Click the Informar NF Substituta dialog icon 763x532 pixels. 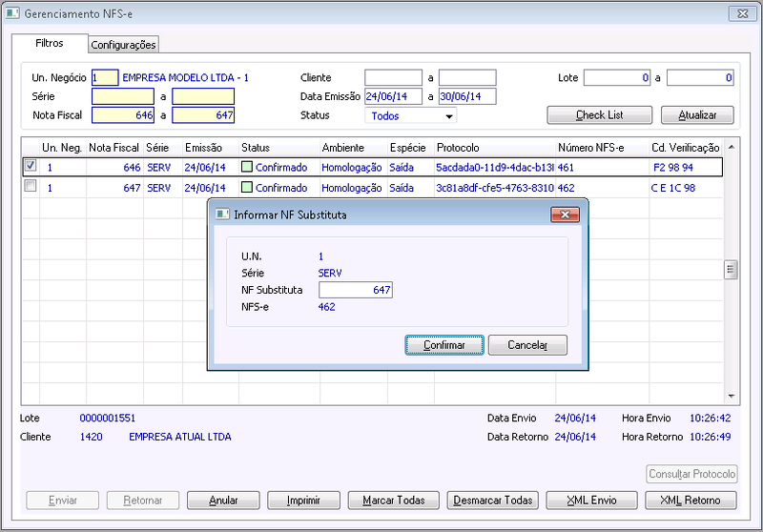pos(222,215)
